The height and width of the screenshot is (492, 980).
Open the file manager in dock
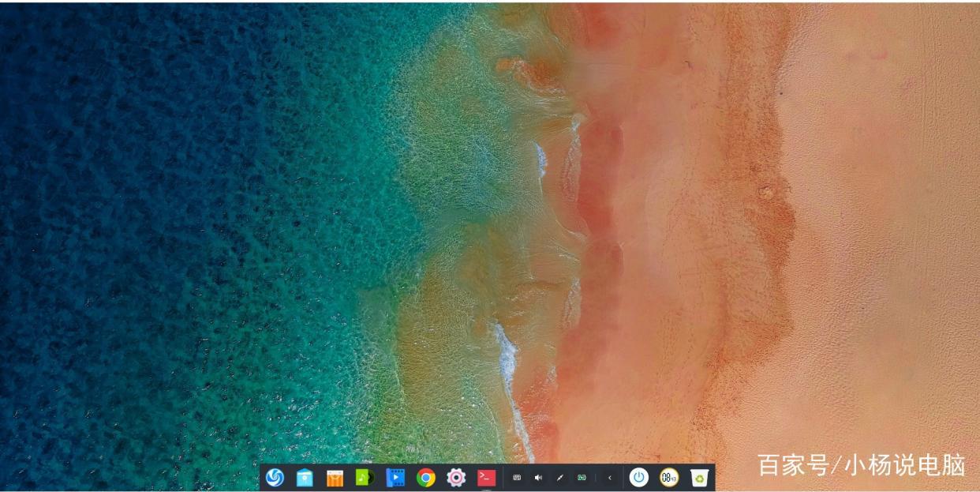click(305, 477)
